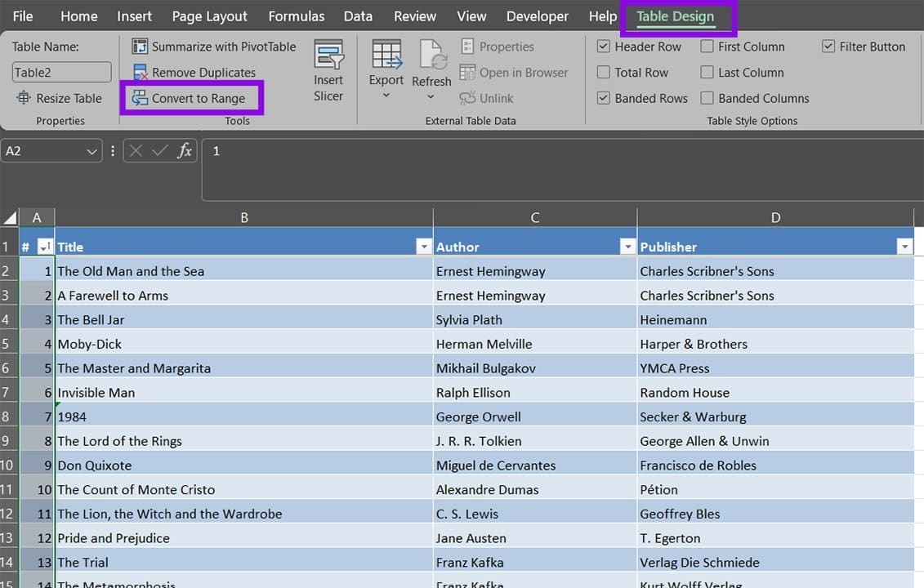Insert a slicer
This screenshot has height=588, width=924.
coord(328,71)
